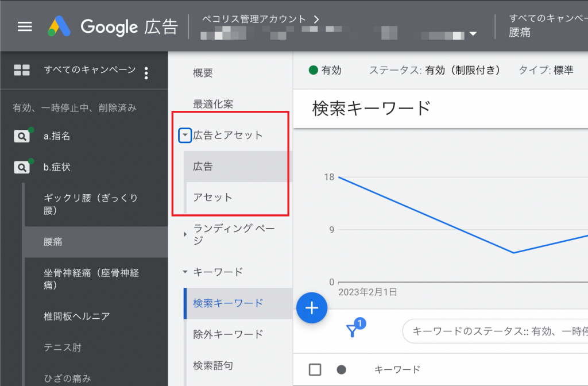Open the 最適化案 page
This screenshot has height=386, width=588.
[213, 104]
